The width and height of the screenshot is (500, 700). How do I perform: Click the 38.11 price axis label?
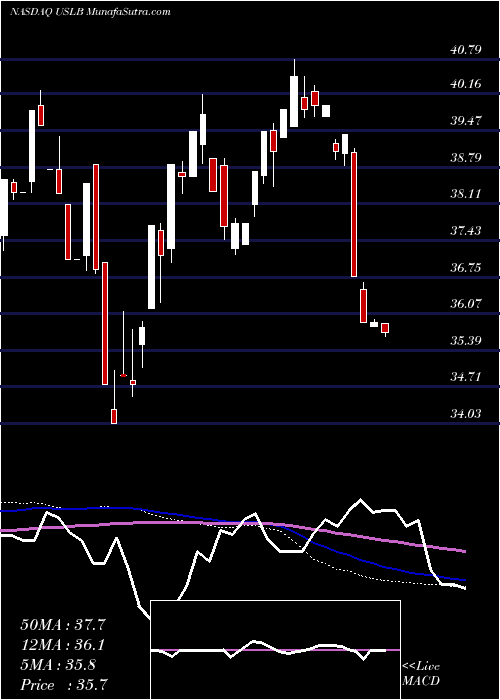(465, 194)
